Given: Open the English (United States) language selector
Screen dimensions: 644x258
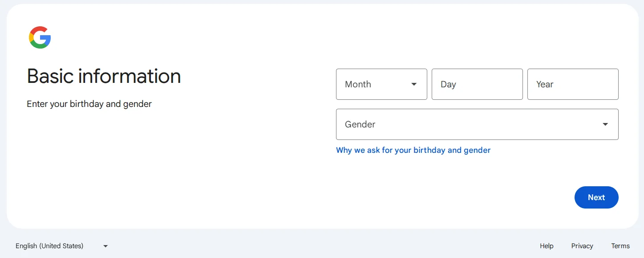Looking at the screenshot, I should point(61,246).
